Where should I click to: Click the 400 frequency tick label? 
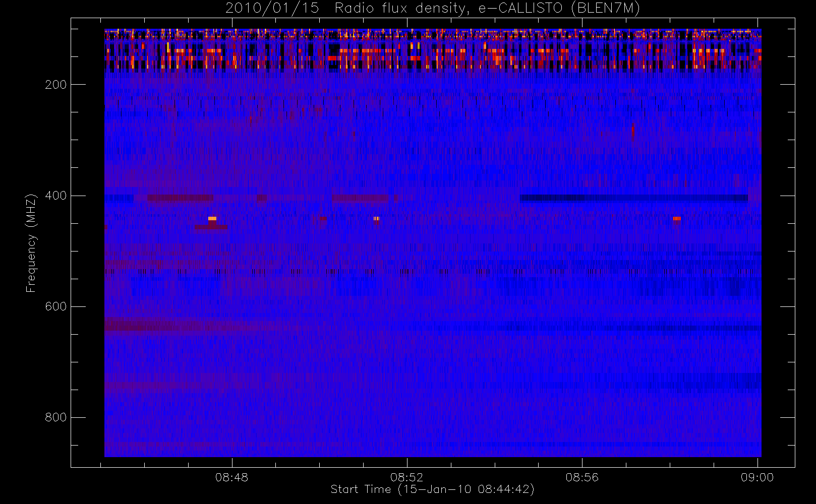tap(55, 196)
